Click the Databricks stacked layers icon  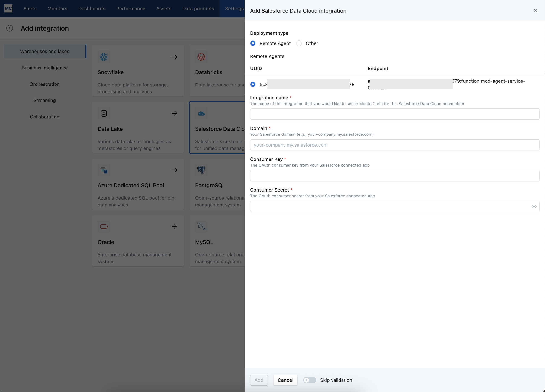[x=201, y=57]
